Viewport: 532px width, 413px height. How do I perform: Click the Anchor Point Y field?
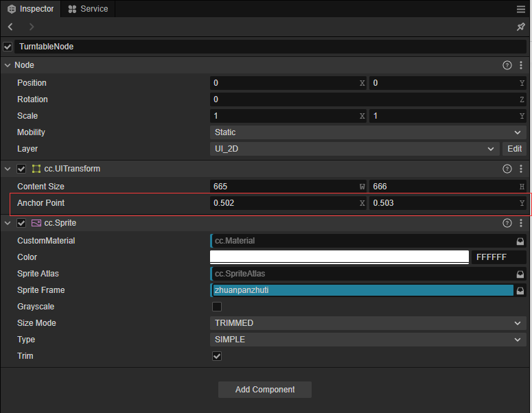pos(448,203)
